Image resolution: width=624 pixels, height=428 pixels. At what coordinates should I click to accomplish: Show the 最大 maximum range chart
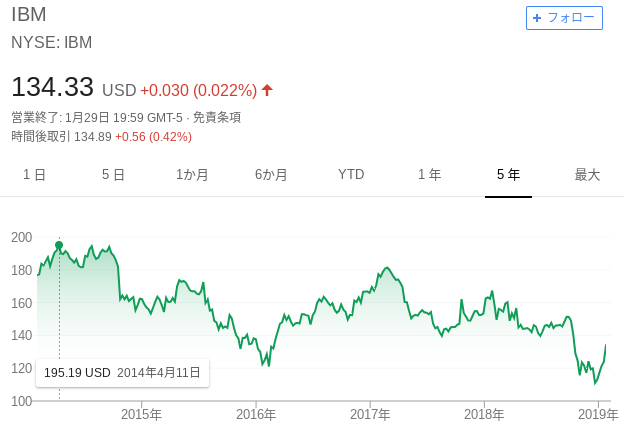pyautogui.click(x=587, y=174)
